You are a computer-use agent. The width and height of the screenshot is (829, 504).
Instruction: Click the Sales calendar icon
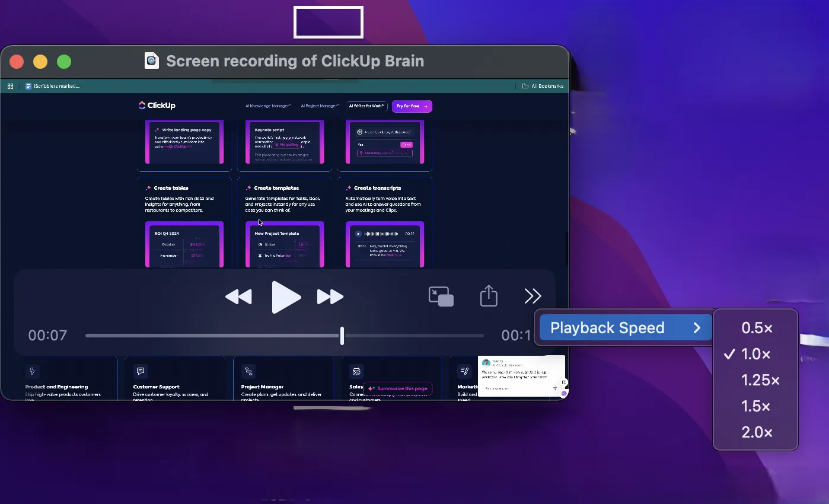[356, 372]
